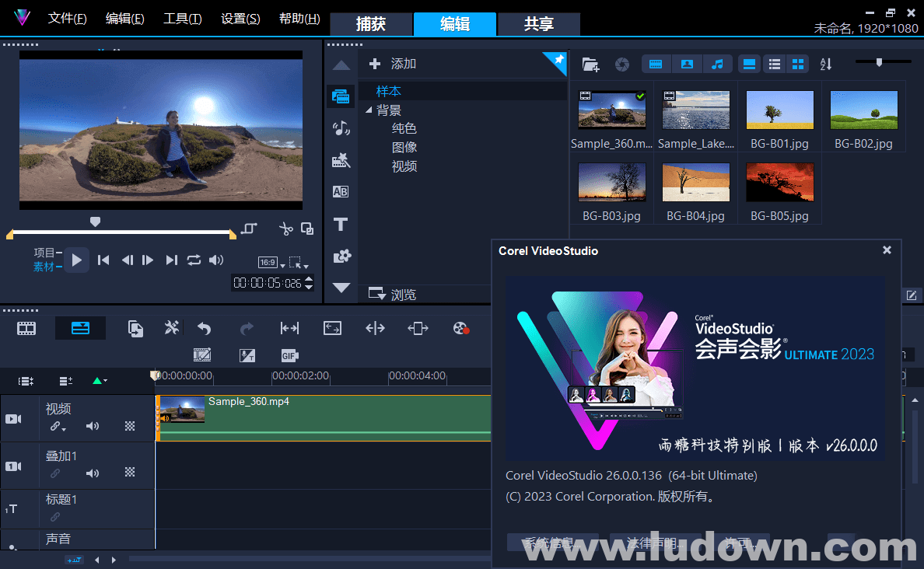Show more library panels with down arrow

(x=341, y=288)
